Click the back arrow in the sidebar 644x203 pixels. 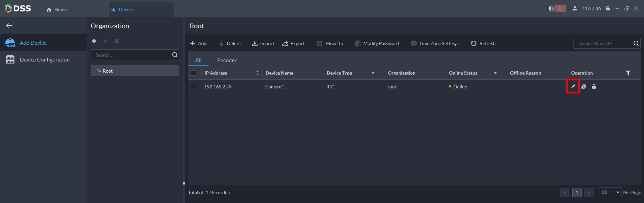point(9,26)
